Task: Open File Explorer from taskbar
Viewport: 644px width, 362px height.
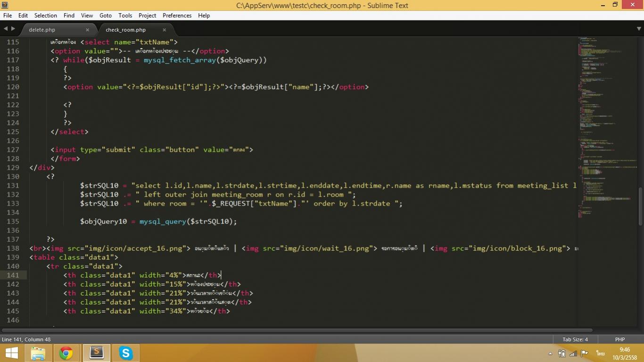Action: coord(38,353)
